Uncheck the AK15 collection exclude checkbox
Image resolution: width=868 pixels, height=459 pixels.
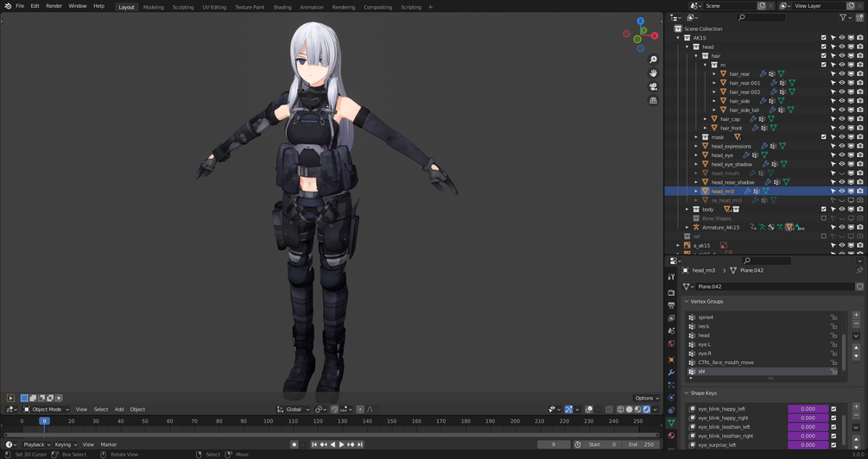(824, 38)
